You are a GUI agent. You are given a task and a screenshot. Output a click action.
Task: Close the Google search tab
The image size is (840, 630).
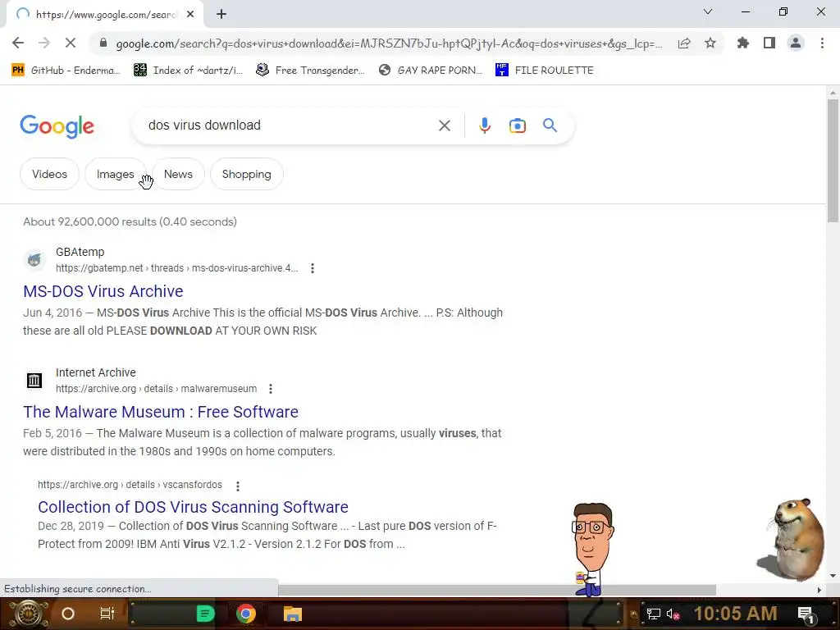click(190, 15)
